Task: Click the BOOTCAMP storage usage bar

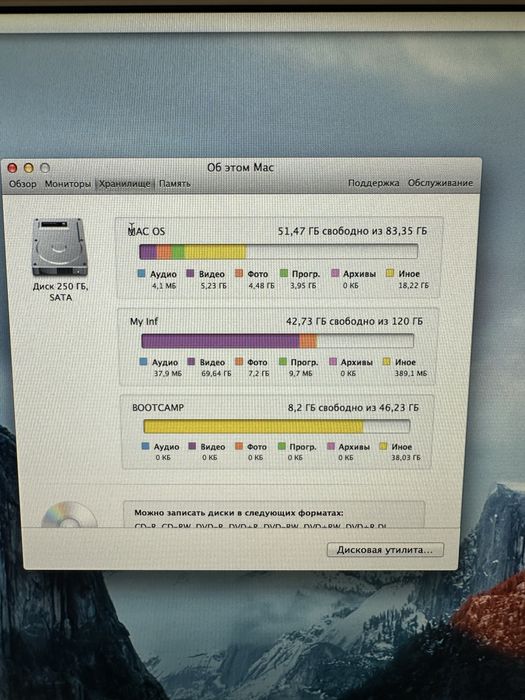Action: [276, 426]
